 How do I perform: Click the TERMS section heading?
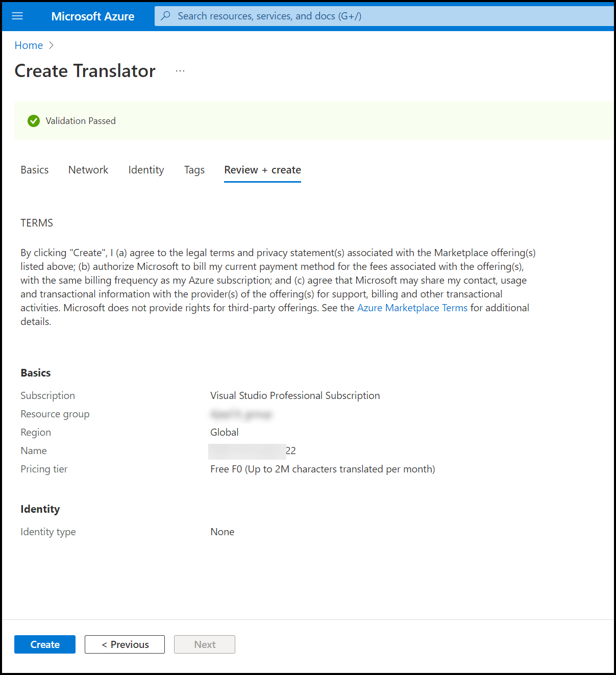[37, 223]
